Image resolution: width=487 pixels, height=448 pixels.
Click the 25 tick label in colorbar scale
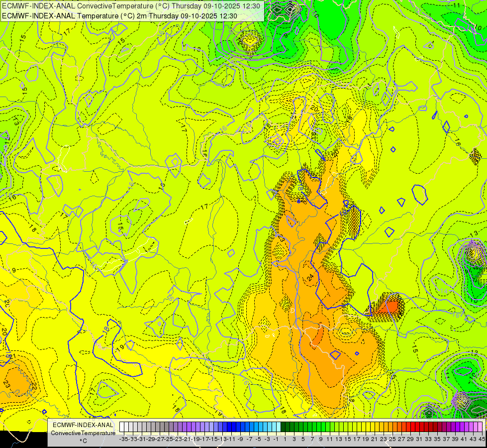pos(392,439)
